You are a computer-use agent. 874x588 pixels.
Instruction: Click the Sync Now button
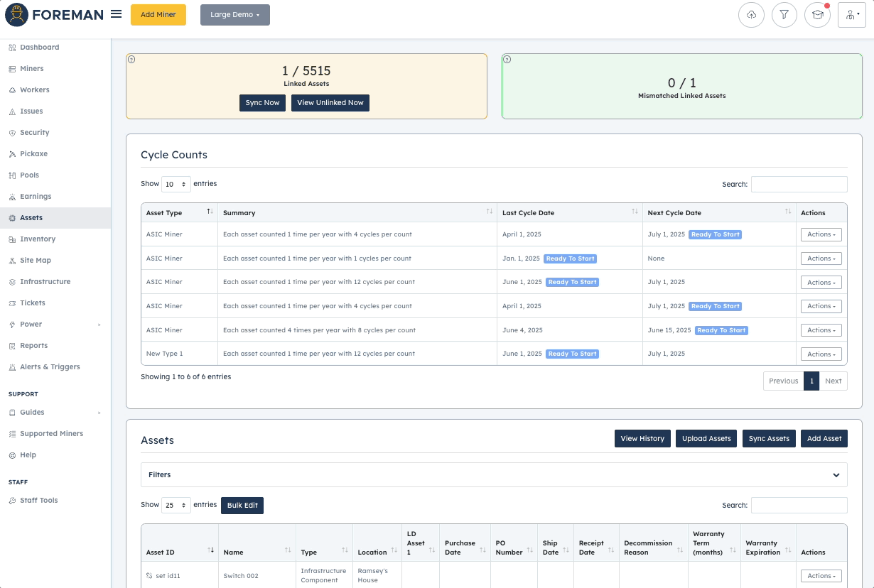[x=262, y=103]
